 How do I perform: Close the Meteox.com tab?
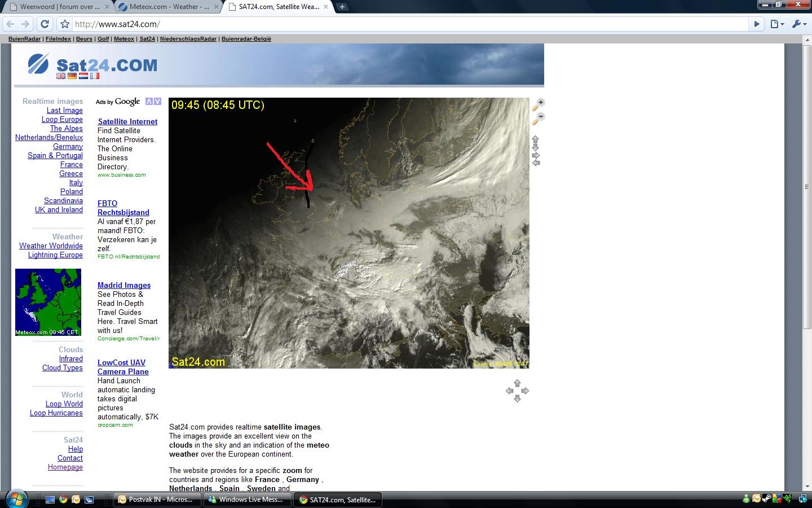coord(217,7)
